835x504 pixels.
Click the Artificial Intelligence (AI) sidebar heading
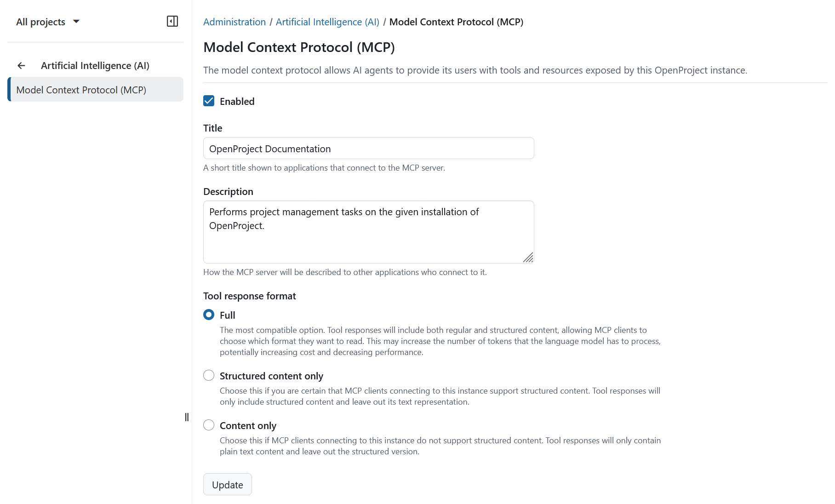[95, 65]
